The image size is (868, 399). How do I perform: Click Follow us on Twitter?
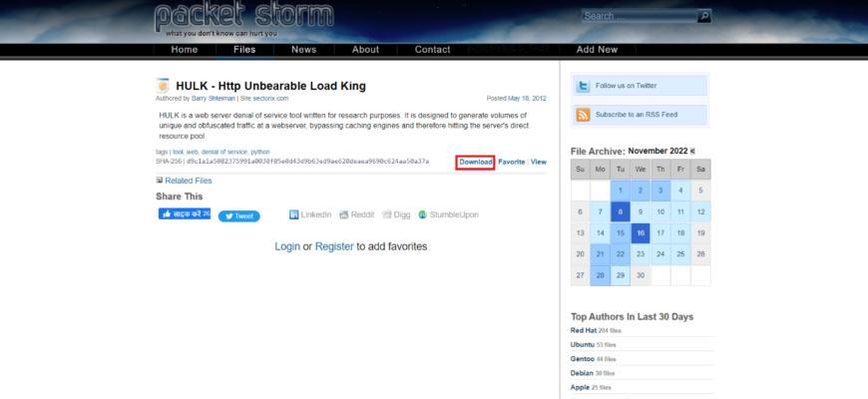[x=627, y=86]
